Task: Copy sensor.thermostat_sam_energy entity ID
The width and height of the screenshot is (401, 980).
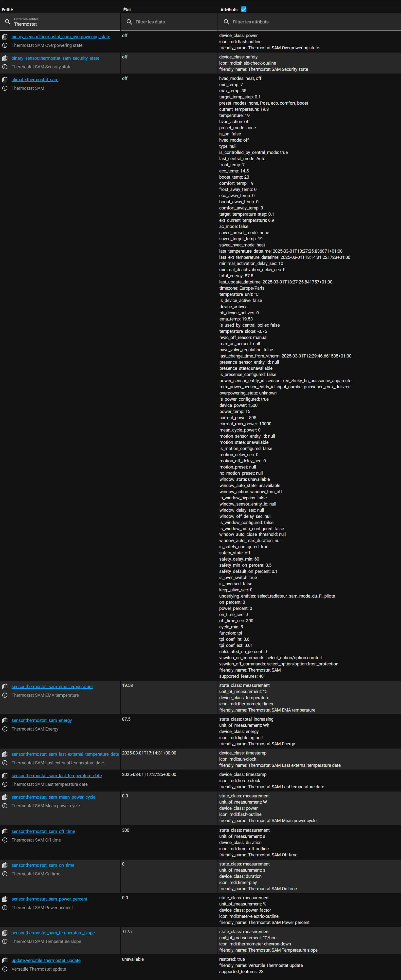Action: click(5, 720)
